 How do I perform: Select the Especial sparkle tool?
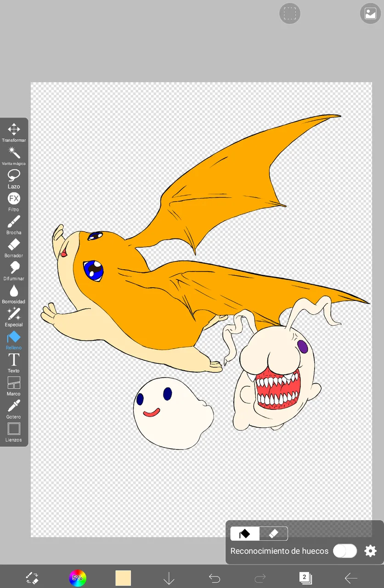(x=14, y=317)
